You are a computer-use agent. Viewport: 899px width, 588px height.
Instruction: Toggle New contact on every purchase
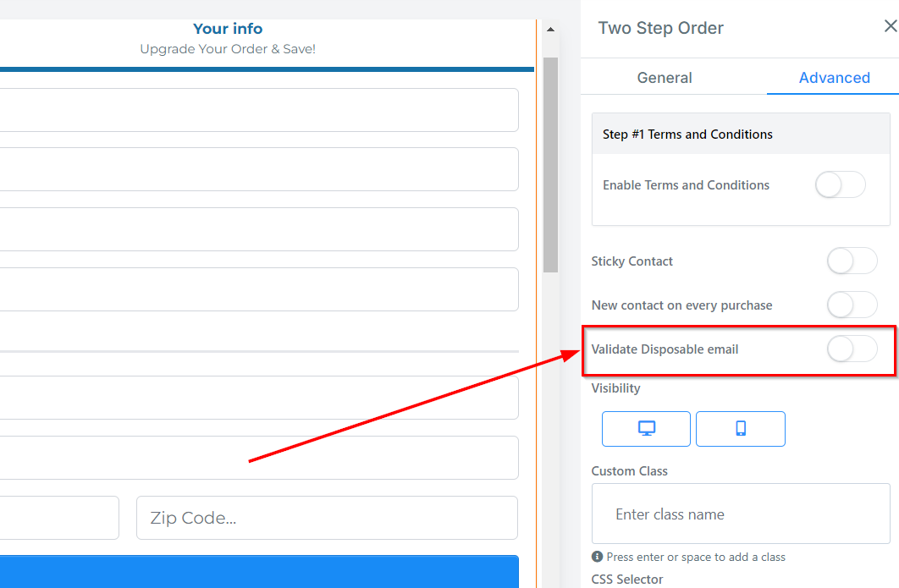[852, 305]
